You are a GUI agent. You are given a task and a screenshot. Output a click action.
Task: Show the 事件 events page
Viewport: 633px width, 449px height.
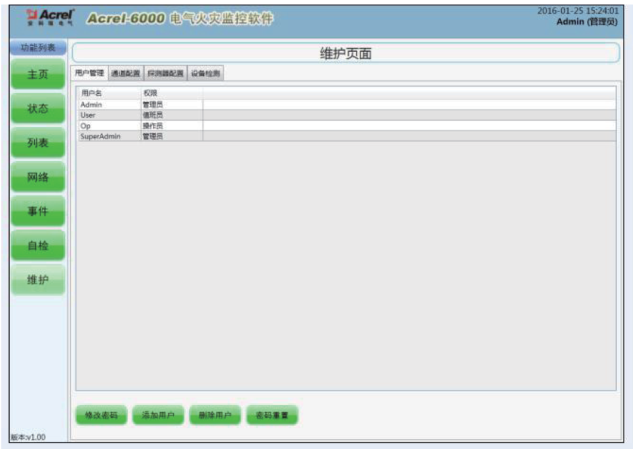[x=38, y=212]
